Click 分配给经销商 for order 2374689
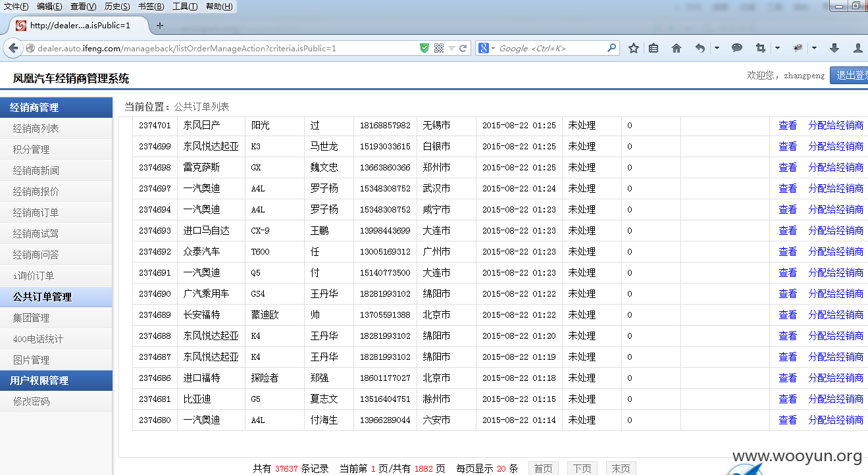 836,314
